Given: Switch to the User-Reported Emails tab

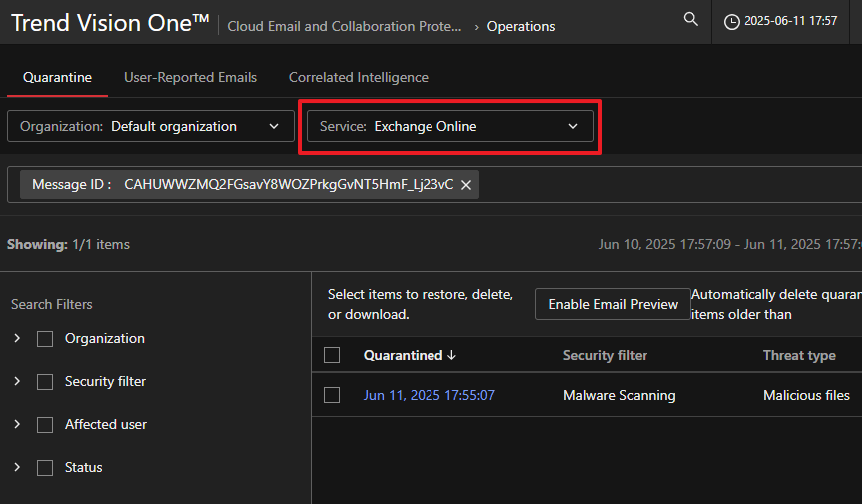Looking at the screenshot, I should [x=190, y=77].
